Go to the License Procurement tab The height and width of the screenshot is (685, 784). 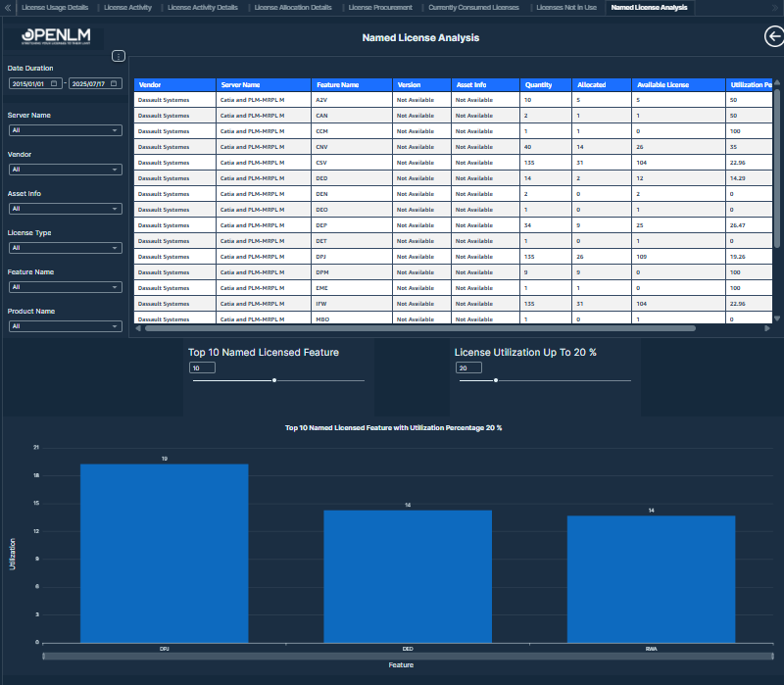pyautogui.click(x=380, y=7)
